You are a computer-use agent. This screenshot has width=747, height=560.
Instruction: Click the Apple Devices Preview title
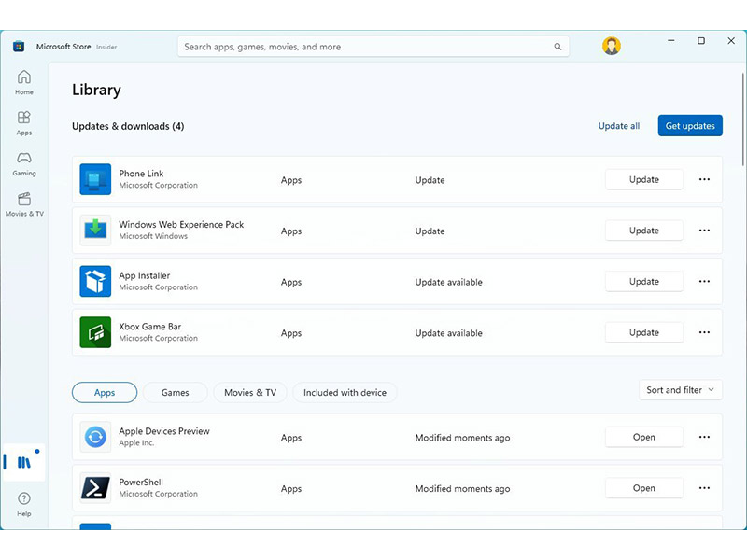164,431
